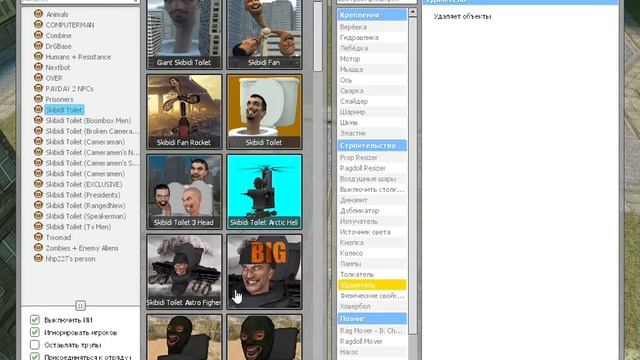Click the face icon beside Combine

click(x=38, y=35)
